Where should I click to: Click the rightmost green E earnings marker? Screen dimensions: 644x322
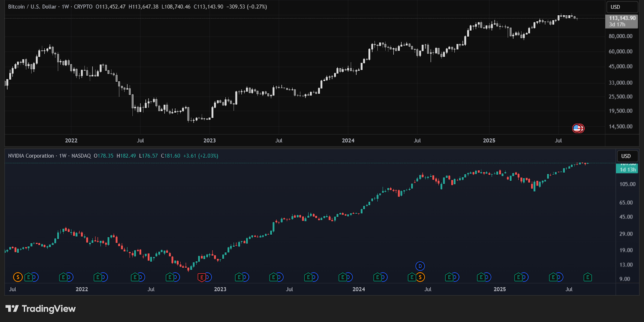587,277
